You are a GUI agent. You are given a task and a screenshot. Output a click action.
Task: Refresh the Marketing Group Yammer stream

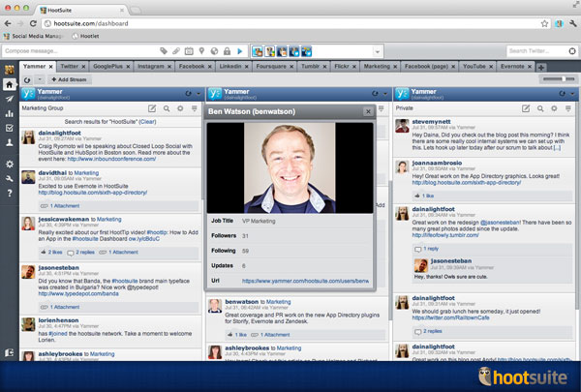pyautogui.click(x=189, y=94)
